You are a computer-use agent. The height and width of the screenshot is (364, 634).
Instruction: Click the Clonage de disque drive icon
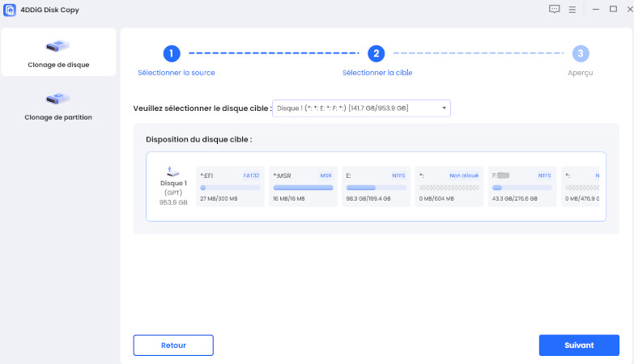(58, 45)
